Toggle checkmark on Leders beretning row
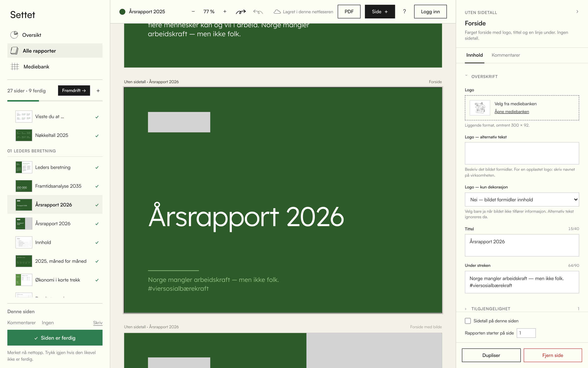The height and width of the screenshot is (368, 588). pyautogui.click(x=97, y=168)
